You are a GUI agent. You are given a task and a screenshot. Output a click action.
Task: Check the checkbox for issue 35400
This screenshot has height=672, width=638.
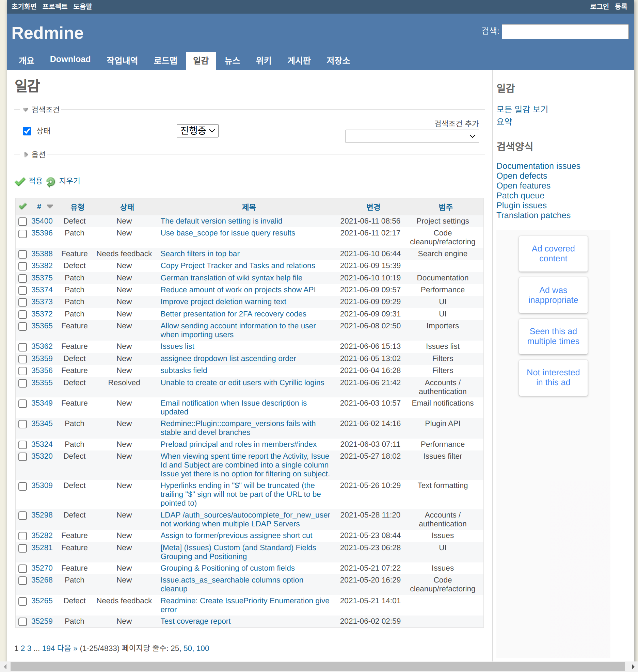coord(22,222)
